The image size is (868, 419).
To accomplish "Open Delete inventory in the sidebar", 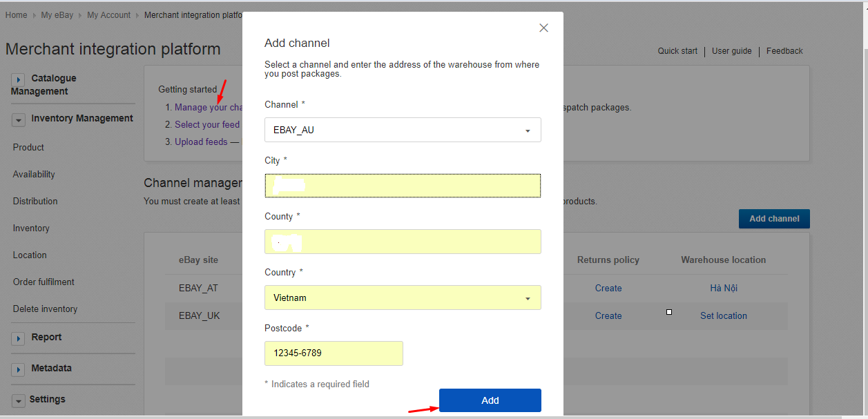I will coord(45,309).
